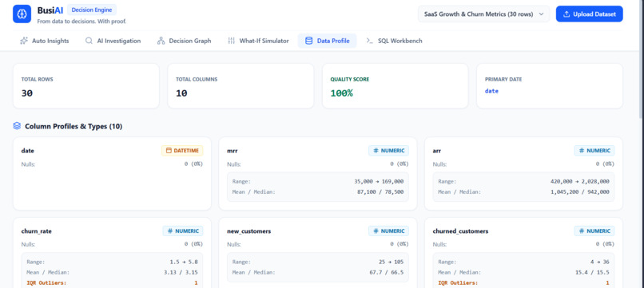The width and height of the screenshot is (644, 288).
Task: Click the mrr mean/median '87,100 / 78,500'
Action: (x=380, y=191)
